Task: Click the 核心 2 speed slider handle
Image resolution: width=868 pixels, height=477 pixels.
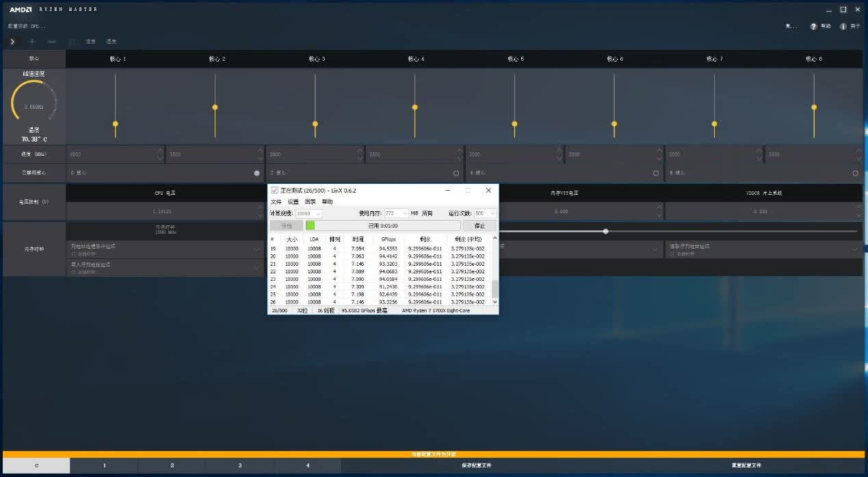Action: tap(215, 107)
